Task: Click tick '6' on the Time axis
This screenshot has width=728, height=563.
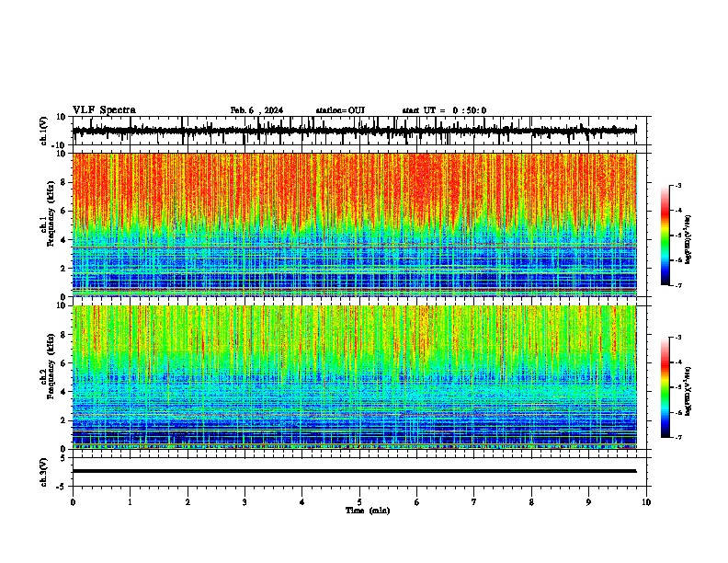Action: click(417, 502)
